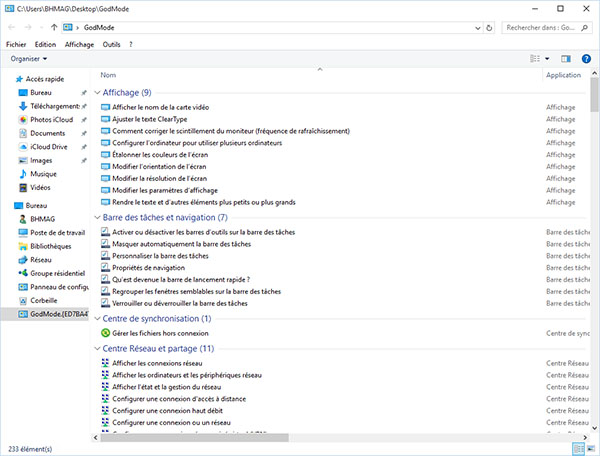Viewport: 600px width, 456px height.
Task: Open Musique in the navigation pane
Action: tap(44, 173)
